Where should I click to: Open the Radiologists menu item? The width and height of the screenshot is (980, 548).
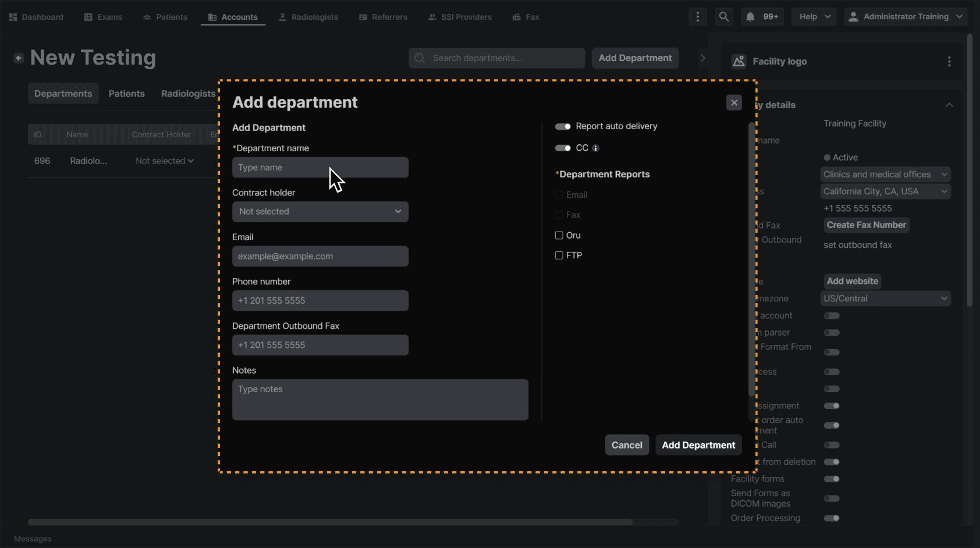coord(308,17)
